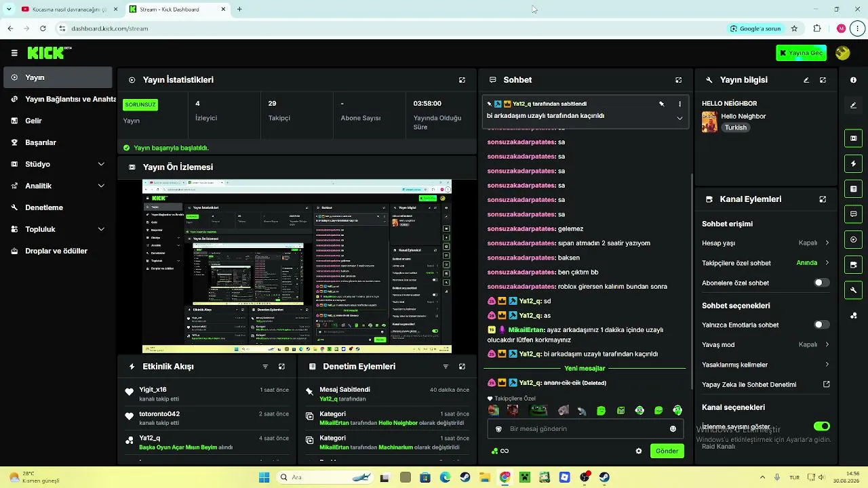This screenshot has width=868, height=488.
Task: Open filter icon in Denetim Eylemleri header
Action: pos(446,367)
